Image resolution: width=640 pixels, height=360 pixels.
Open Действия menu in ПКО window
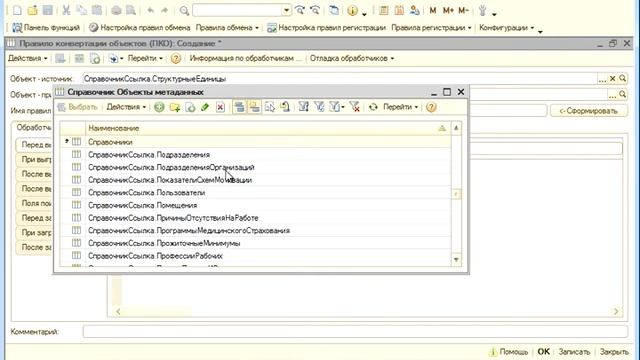[27, 58]
